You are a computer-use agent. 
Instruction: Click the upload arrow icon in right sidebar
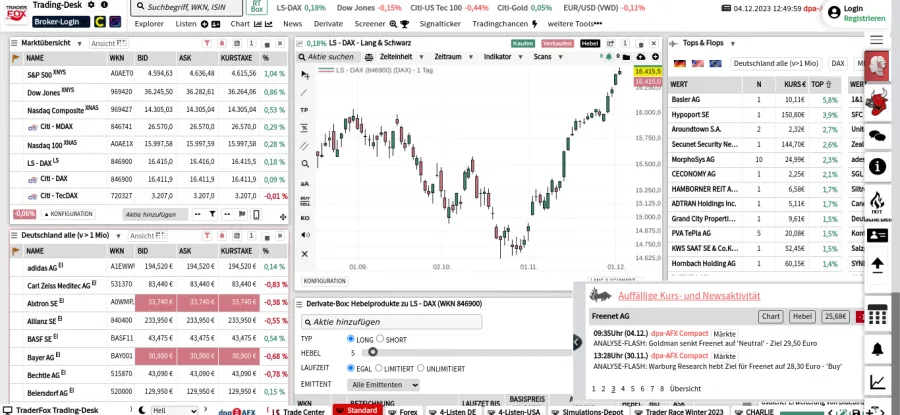[876, 265]
